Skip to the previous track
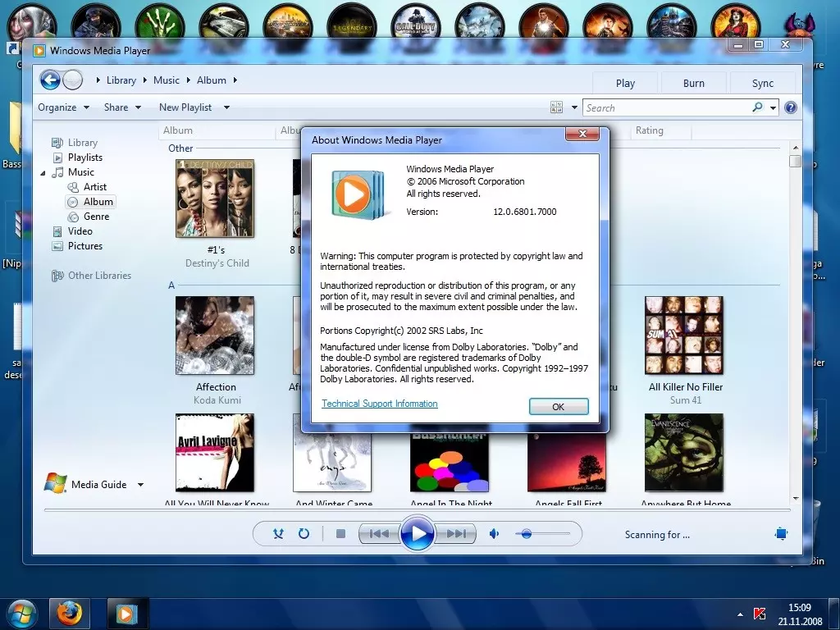 378,534
